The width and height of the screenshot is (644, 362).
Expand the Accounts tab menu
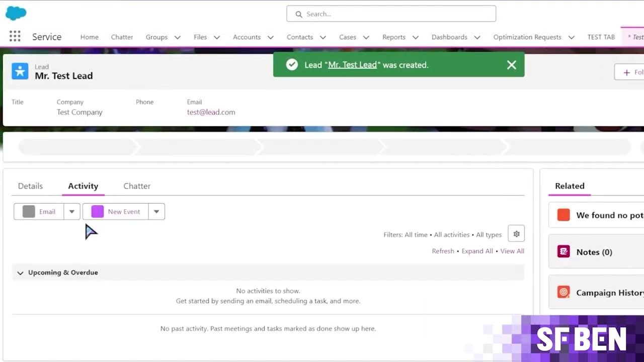271,37
